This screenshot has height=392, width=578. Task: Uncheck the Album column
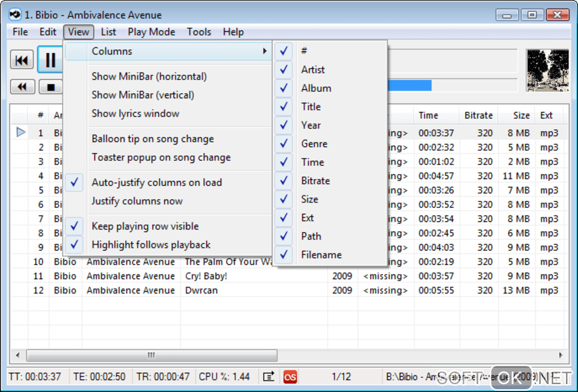[330, 88]
